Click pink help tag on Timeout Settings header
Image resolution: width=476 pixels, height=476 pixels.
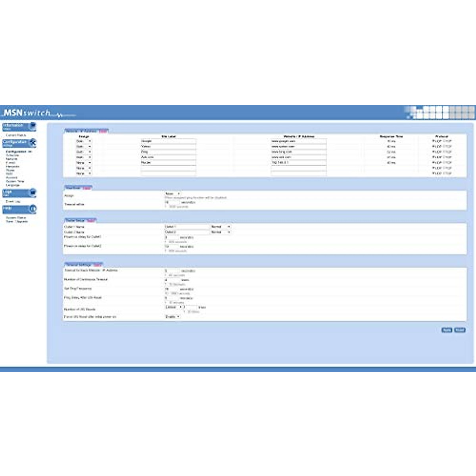pyautogui.click(x=97, y=265)
